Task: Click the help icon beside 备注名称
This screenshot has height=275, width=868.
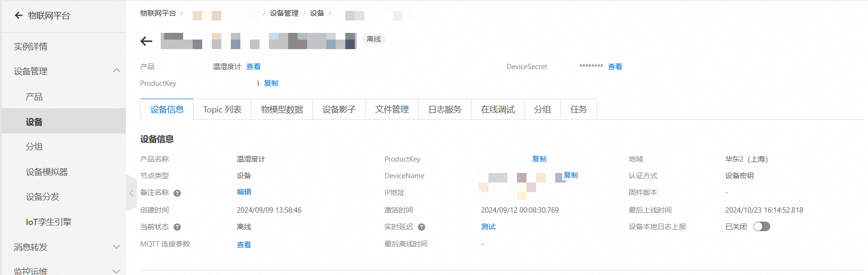Action: 177,193
